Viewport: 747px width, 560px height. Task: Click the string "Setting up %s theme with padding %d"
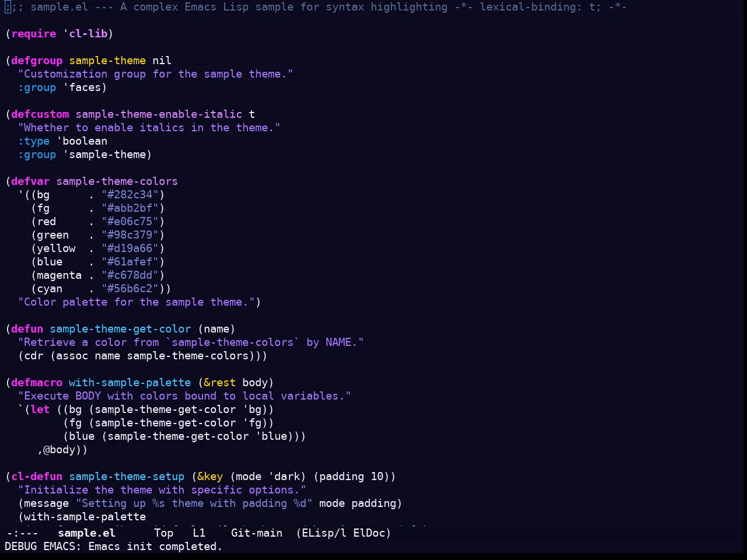[194, 503]
